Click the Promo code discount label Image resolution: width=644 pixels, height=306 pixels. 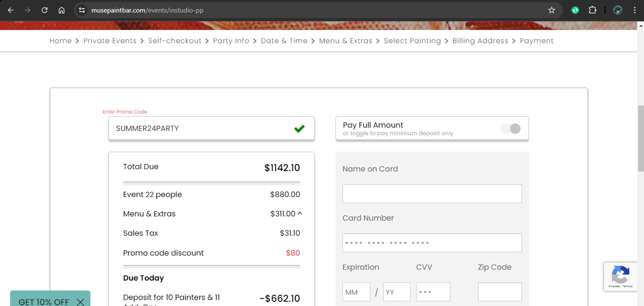163,253
